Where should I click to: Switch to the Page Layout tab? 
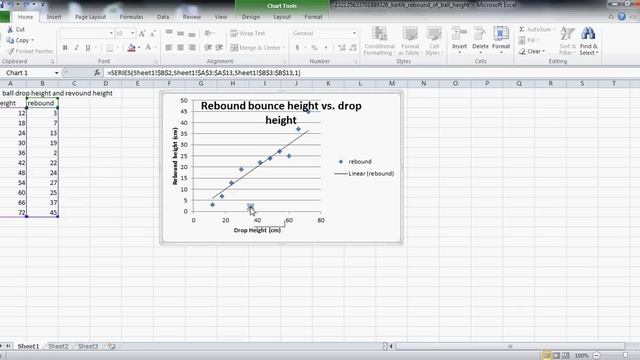click(90, 17)
